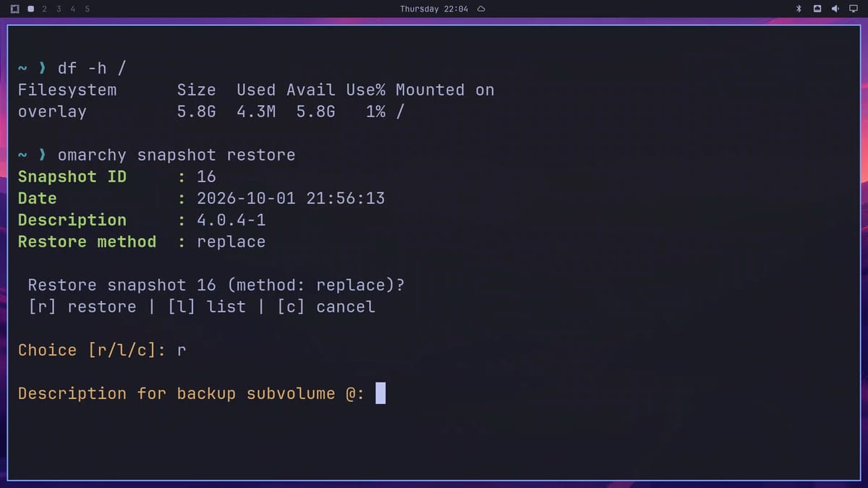Click the "Mounted on" column header

pos(445,90)
